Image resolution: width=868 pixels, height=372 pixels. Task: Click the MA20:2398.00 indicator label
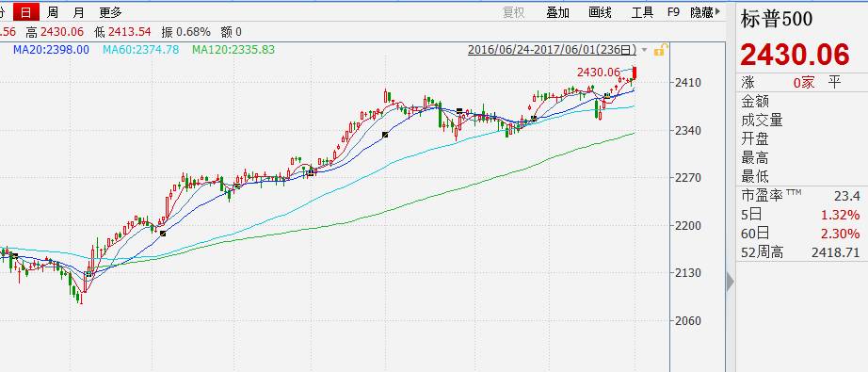tap(51, 49)
